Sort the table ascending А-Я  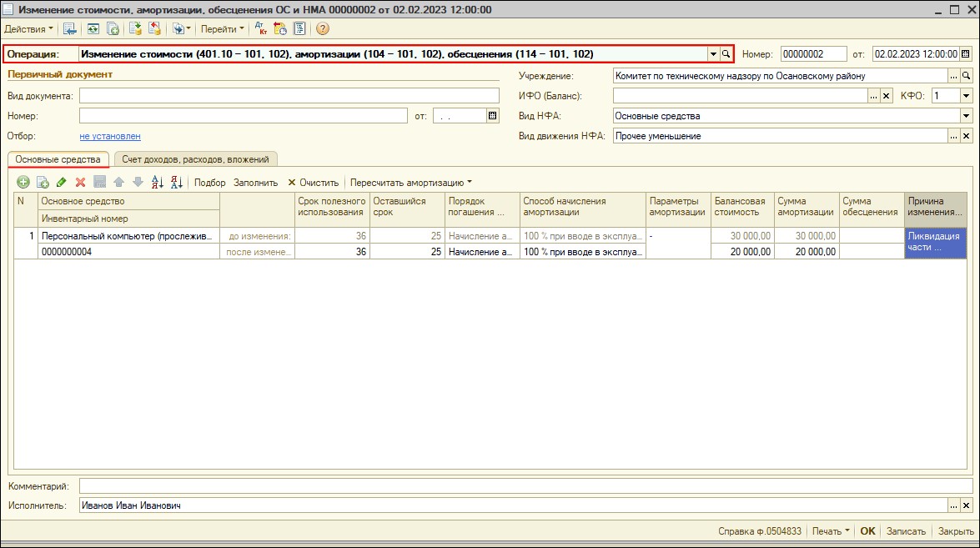[158, 183]
